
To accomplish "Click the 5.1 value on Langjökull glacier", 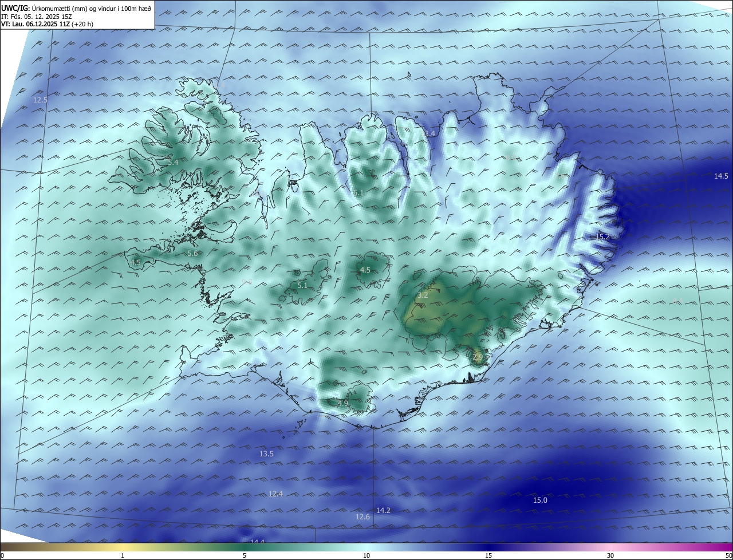I will click(x=302, y=285).
